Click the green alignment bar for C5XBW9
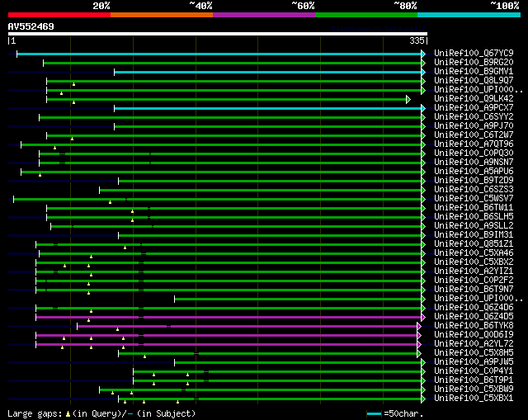 [261, 390]
